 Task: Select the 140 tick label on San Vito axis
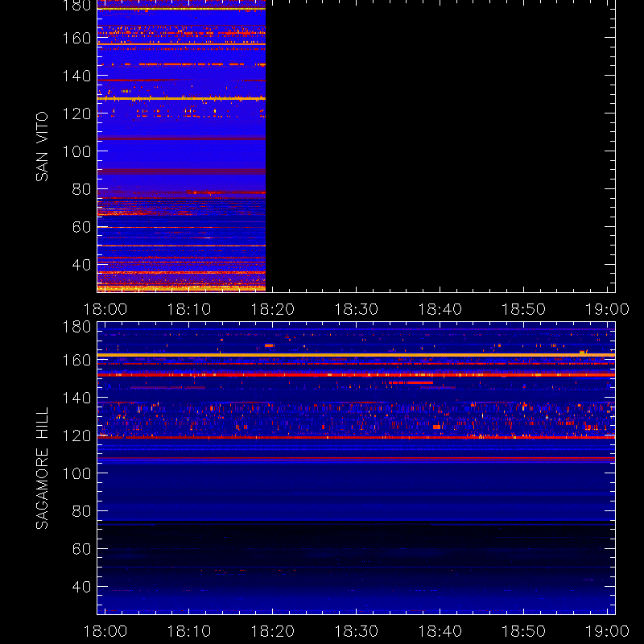pyautogui.click(x=76, y=76)
